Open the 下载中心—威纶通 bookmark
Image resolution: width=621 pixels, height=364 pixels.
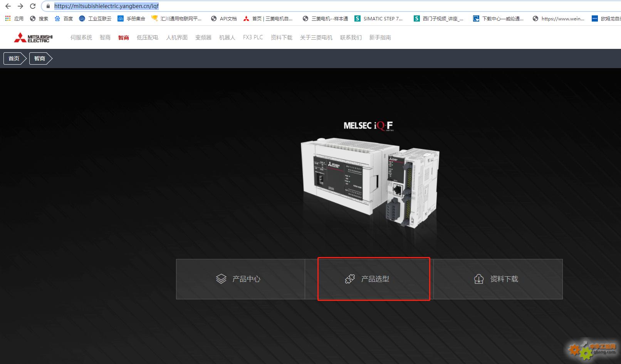point(498,18)
